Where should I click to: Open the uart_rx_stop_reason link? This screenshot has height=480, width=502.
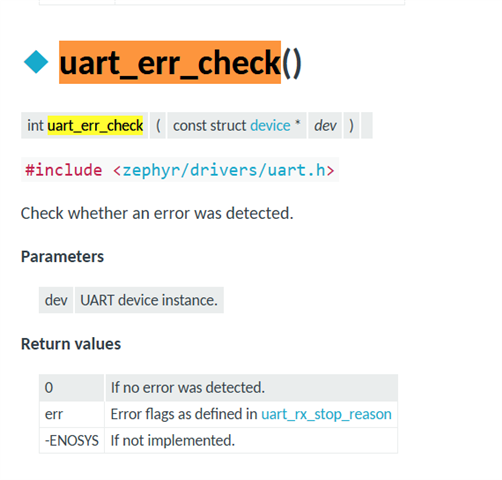(326, 414)
